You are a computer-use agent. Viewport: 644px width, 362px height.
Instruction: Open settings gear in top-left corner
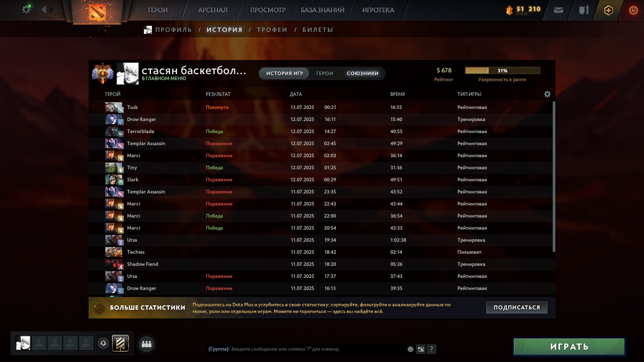pos(26,10)
